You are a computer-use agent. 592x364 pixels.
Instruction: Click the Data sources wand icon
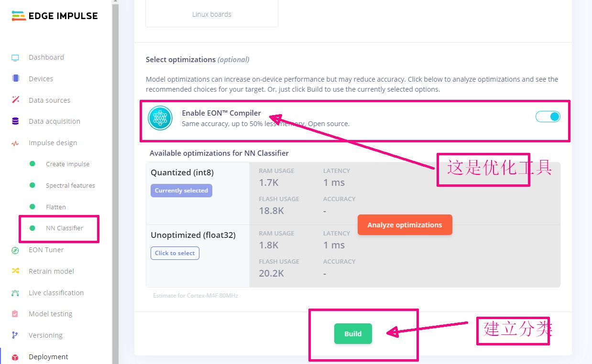pyautogui.click(x=15, y=100)
